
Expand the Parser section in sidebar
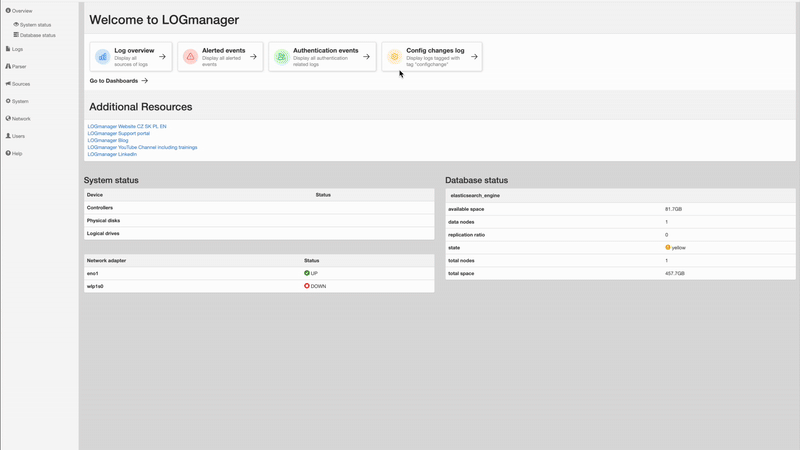16,66
